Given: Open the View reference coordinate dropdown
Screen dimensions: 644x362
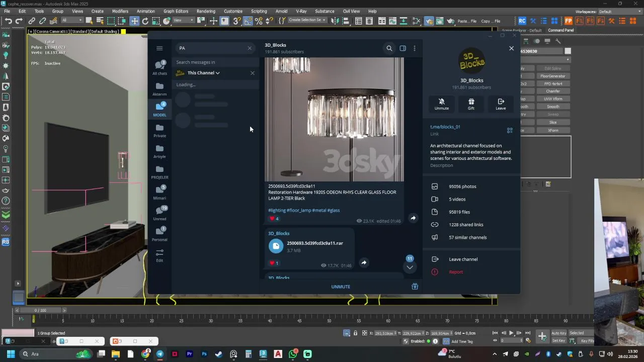Looking at the screenshot, I should 183,21.
